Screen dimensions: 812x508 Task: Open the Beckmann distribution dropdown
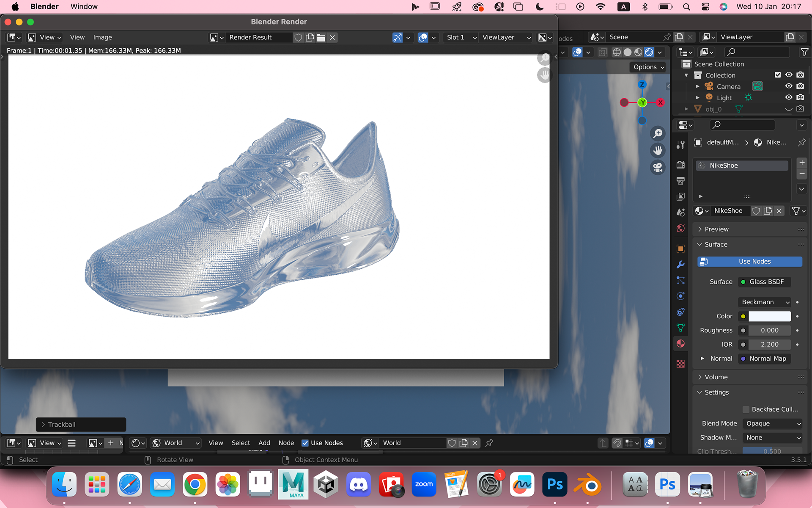765,302
